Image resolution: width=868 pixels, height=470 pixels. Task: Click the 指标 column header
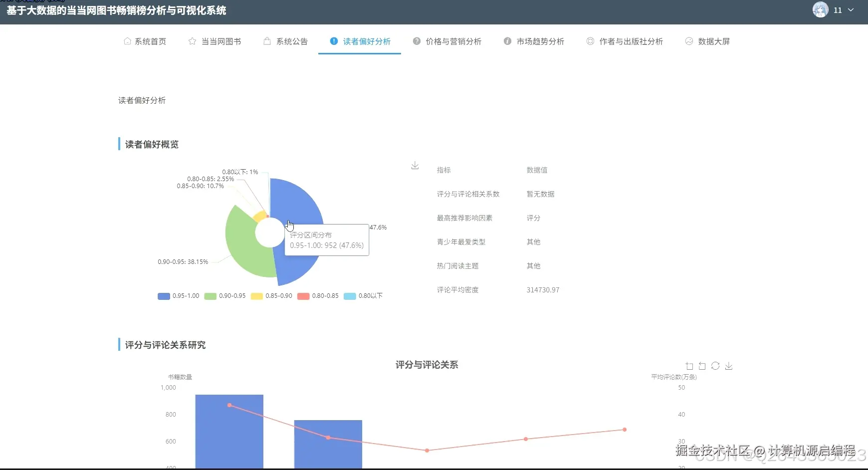[x=443, y=170]
